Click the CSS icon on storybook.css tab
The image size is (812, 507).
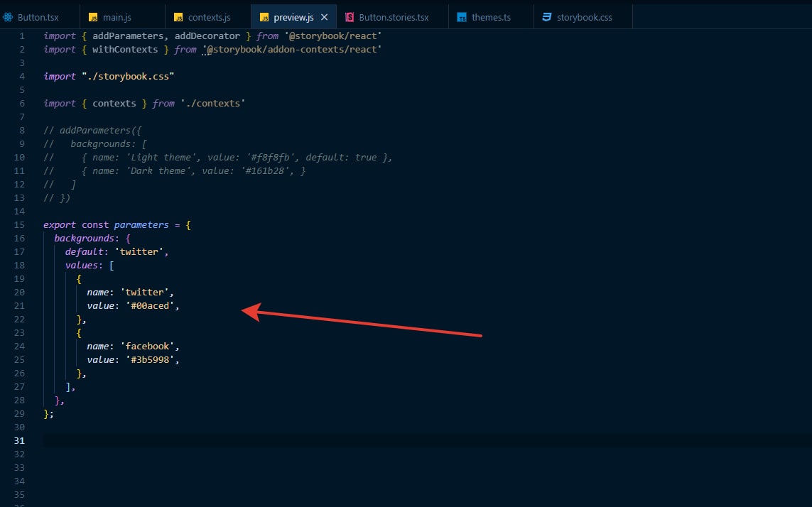[x=547, y=17]
